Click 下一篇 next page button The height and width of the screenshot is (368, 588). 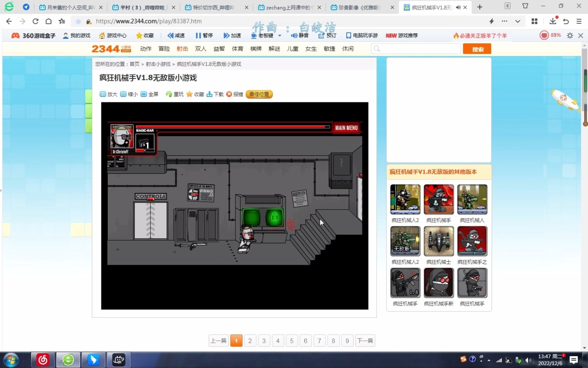365,341
